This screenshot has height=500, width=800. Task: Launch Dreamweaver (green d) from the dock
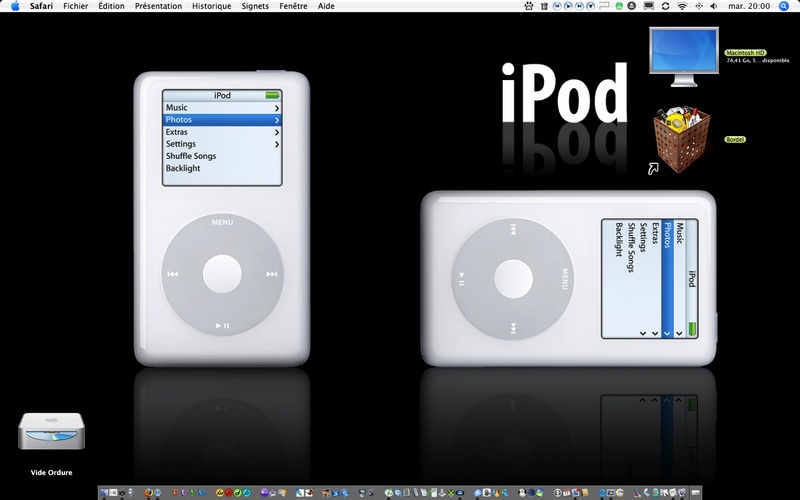(x=238, y=492)
